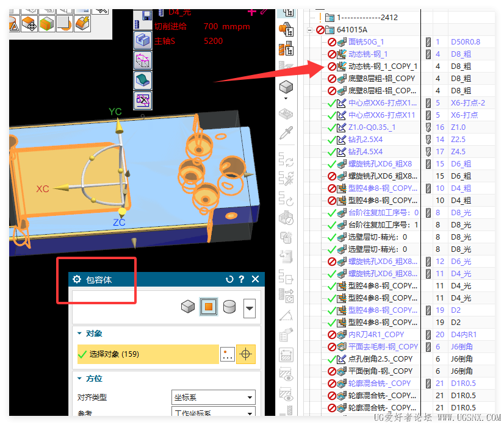Click the cube with lightning bolt icon
This screenshot has width=504, height=425.
pos(82,24)
